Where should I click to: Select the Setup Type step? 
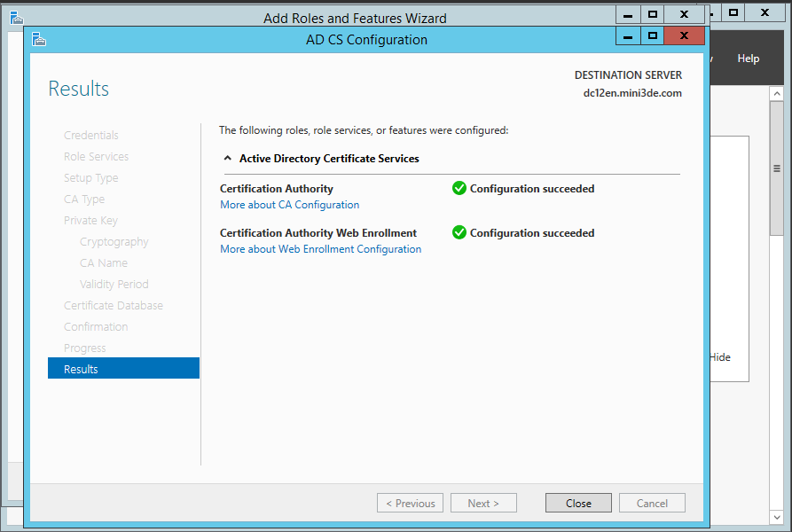pos(91,179)
